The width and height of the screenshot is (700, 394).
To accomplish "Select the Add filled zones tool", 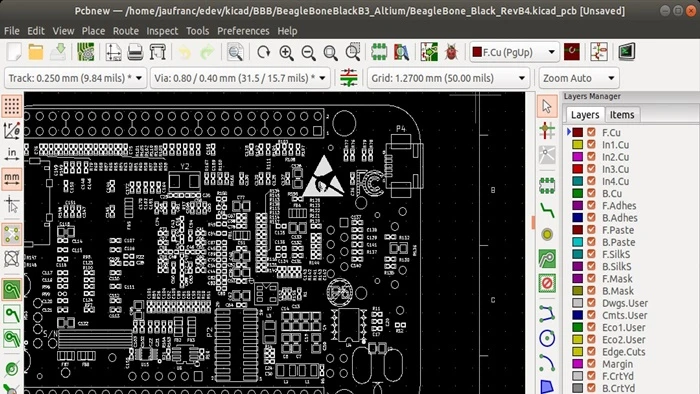I will point(547,259).
